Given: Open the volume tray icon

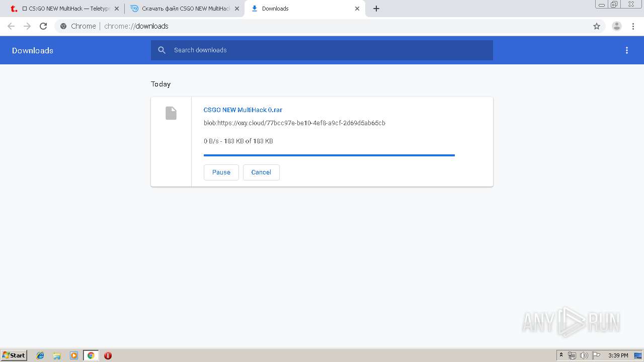Looking at the screenshot, I should 584,355.
